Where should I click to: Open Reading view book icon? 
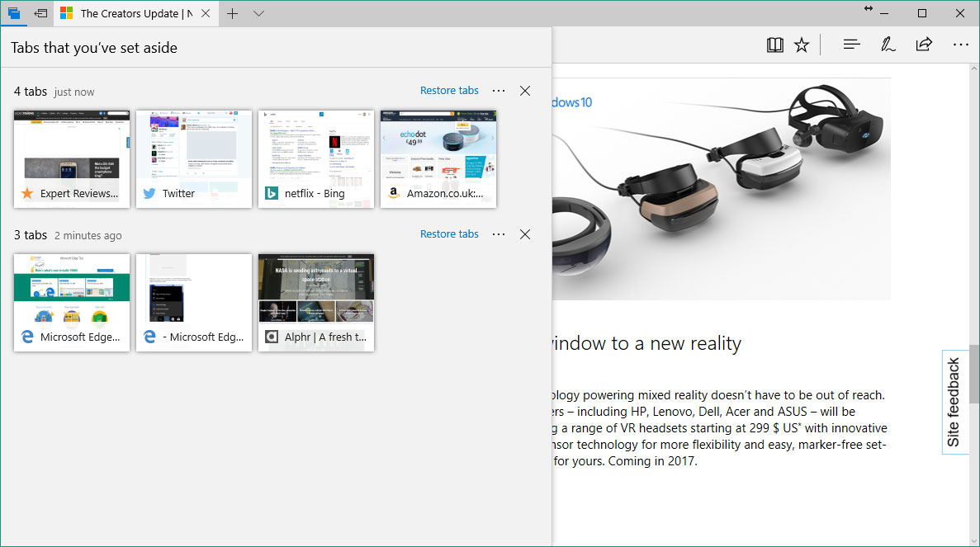point(775,45)
